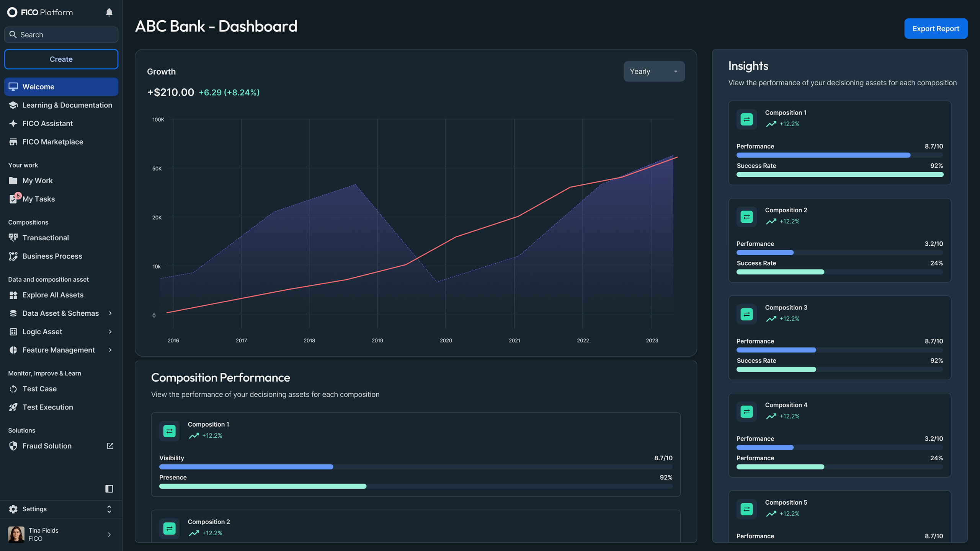This screenshot has width=980, height=551.
Task: Click Composition 4 icon in Insights
Action: point(746,412)
